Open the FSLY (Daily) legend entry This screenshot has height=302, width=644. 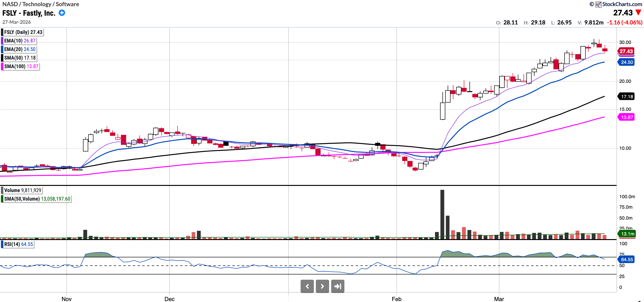pyautogui.click(x=23, y=32)
